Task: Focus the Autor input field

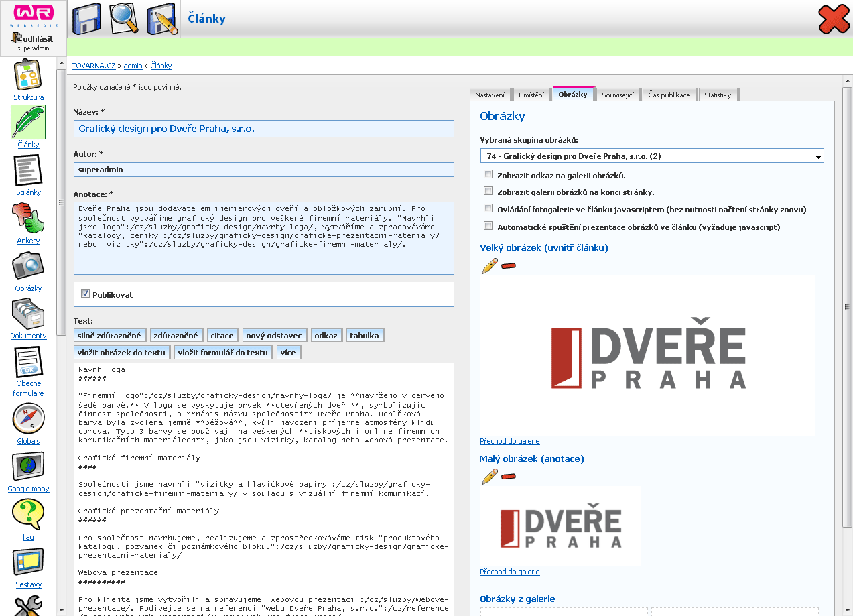Action: click(264, 170)
